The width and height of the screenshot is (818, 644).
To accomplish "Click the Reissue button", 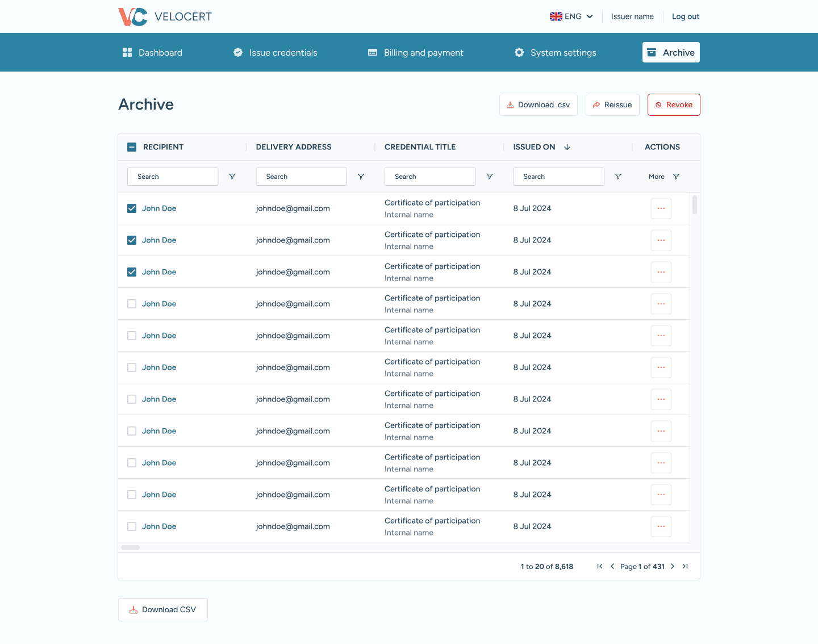I will coord(612,104).
